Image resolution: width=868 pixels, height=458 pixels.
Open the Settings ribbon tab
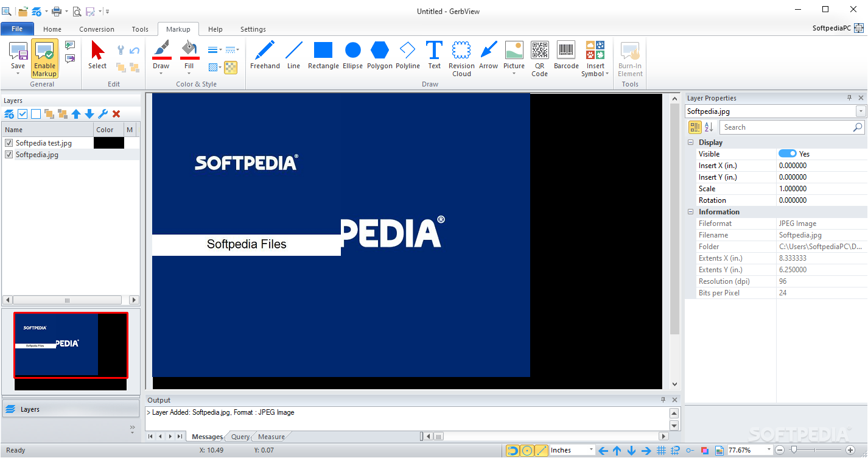click(253, 29)
